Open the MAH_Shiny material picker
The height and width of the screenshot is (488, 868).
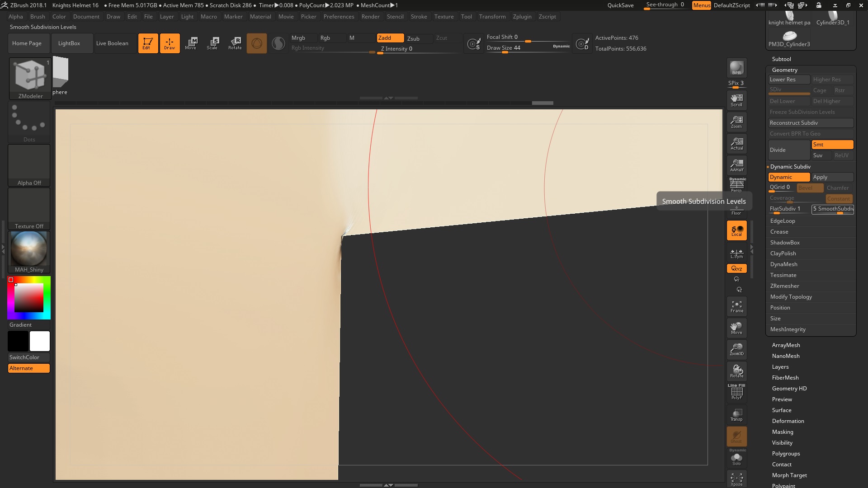(x=29, y=252)
